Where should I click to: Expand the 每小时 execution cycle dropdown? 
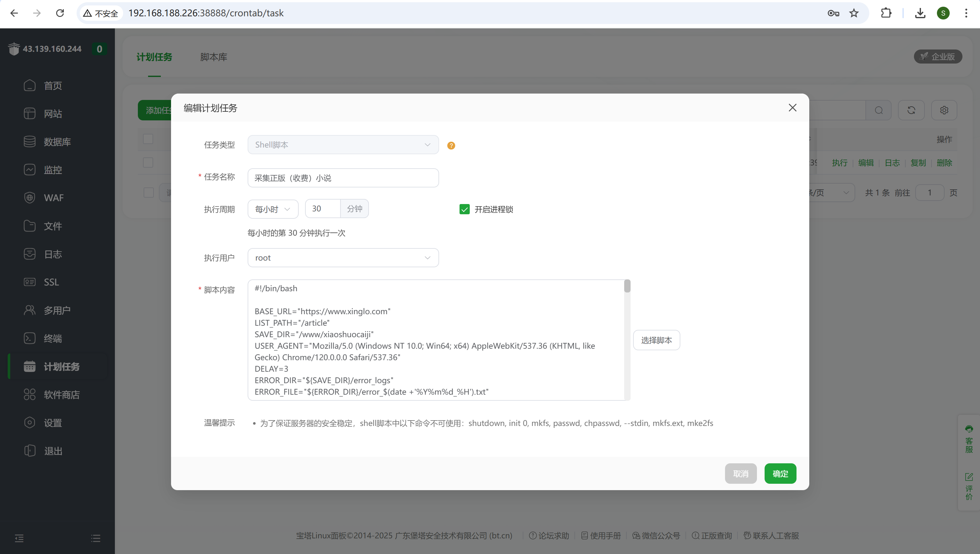(273, 209)
